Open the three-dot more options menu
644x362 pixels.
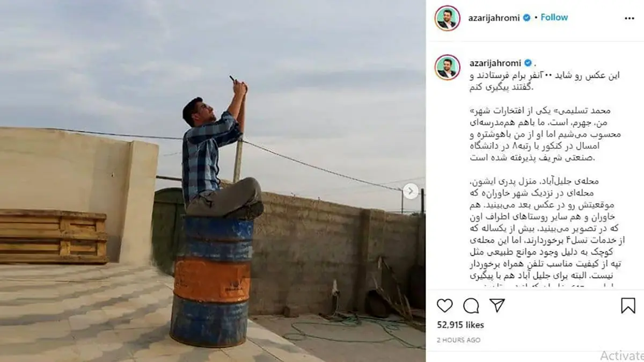630,18
